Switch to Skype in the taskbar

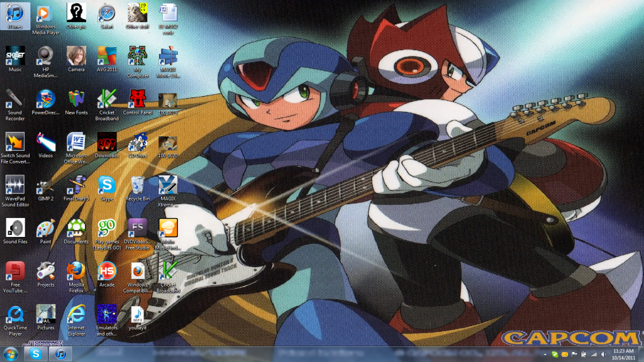(36, 354)
